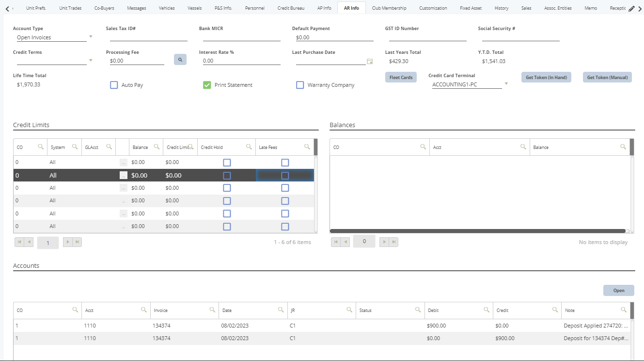Uncheck the Print Statement checkbox
Screen dimensions: 644x361
[206, 84]
